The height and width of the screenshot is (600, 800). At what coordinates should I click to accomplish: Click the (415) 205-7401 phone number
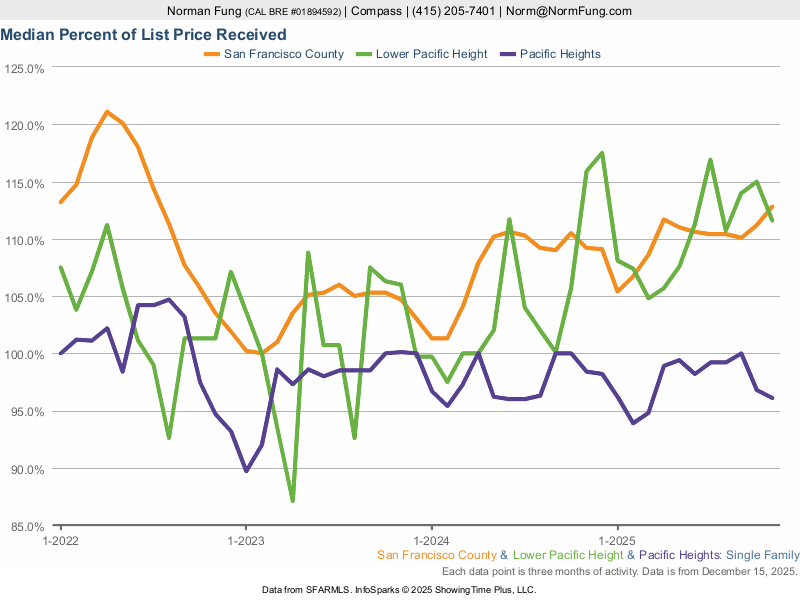455,11
